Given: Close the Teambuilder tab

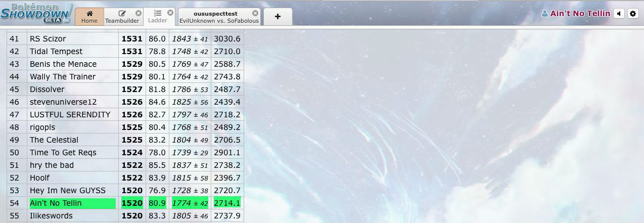Looking at the screenshot, I should coord(139,13).
